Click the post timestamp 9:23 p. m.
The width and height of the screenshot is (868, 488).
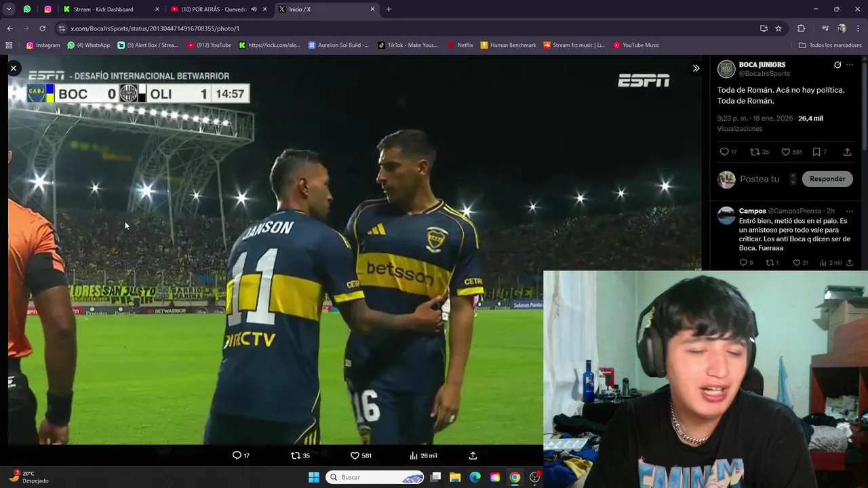pyautogui.click(x=755, y=118)
